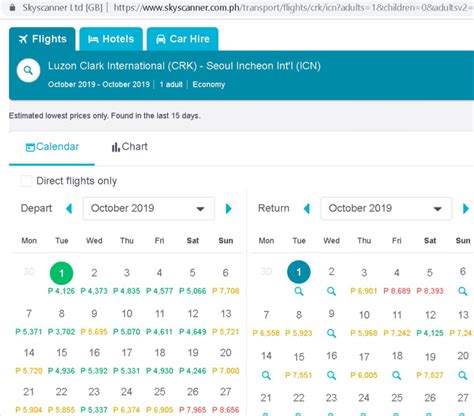Open the Flights tab
The width and height of the screenshot is (474, 416).
pyautogui.click(x=42, y=39)
